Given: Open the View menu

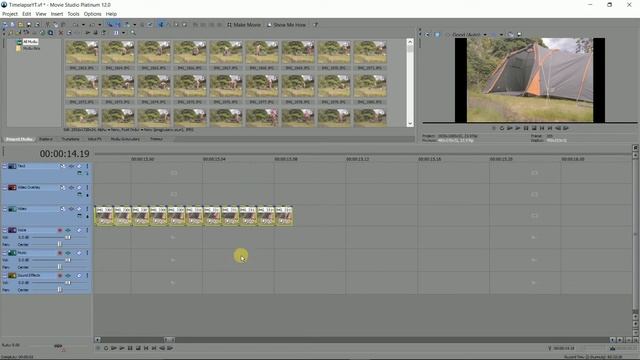Looking at the screenshot, I should [41, 14].
